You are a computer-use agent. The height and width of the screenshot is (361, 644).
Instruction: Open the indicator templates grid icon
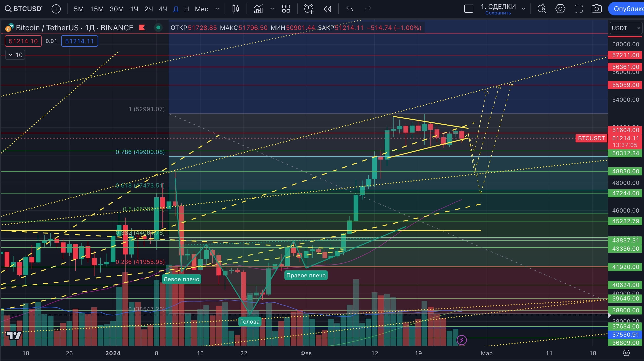286,9
